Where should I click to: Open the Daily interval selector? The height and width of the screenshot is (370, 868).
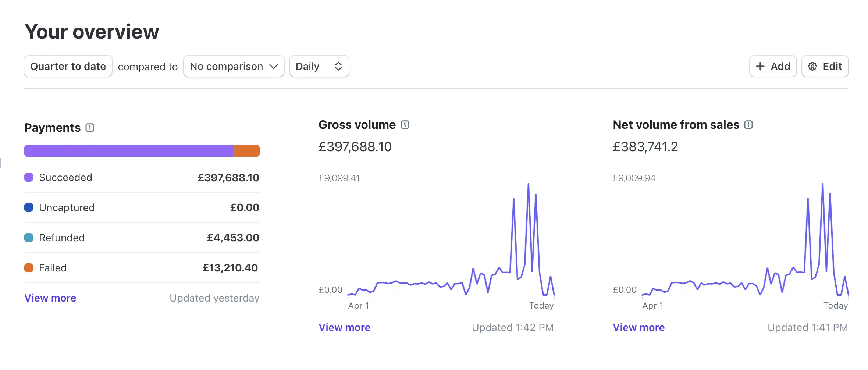coord(319,66)
